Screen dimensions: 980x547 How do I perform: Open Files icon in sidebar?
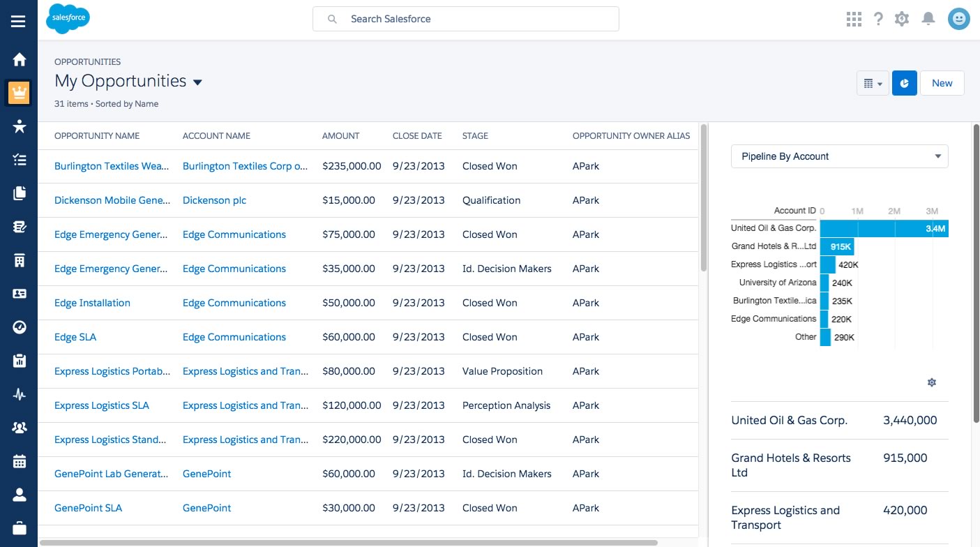(20, 193)
